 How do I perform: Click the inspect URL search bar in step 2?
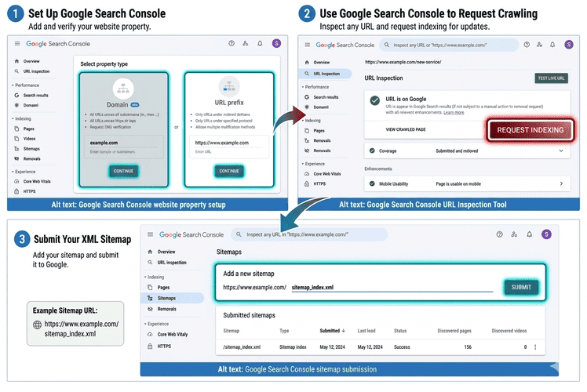tap(449, 45)
